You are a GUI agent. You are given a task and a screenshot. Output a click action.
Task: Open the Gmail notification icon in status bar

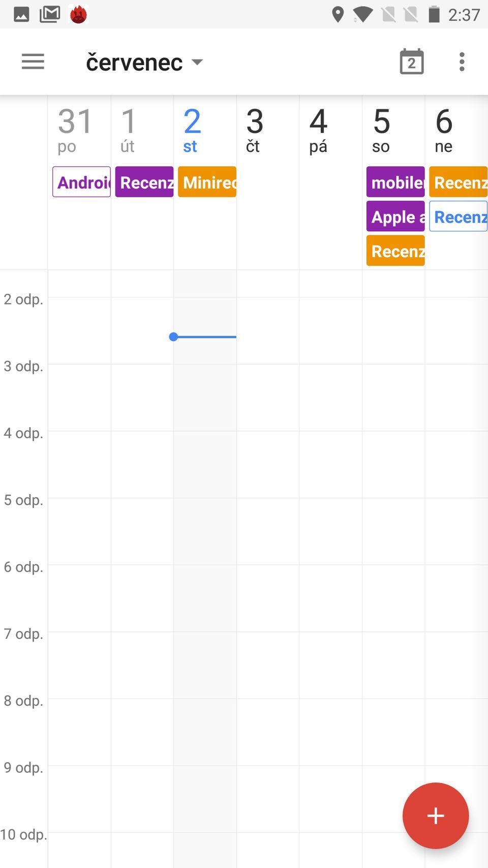(x=50, y=14)
